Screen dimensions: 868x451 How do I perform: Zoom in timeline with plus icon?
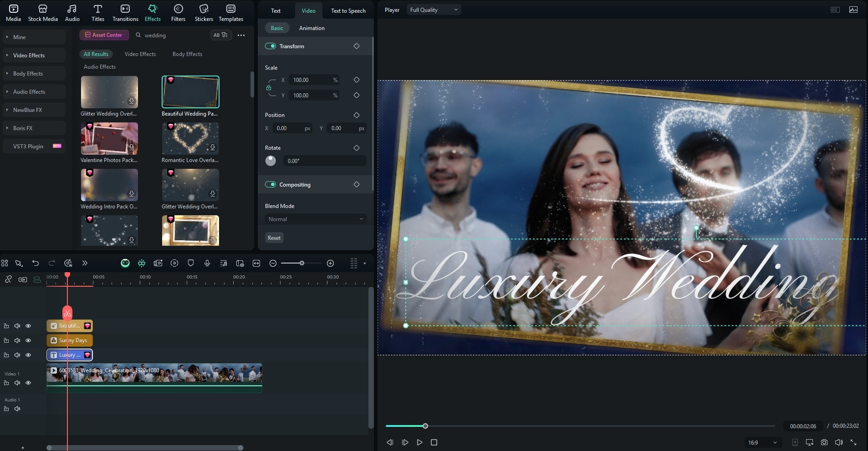(x=331, y=263)
